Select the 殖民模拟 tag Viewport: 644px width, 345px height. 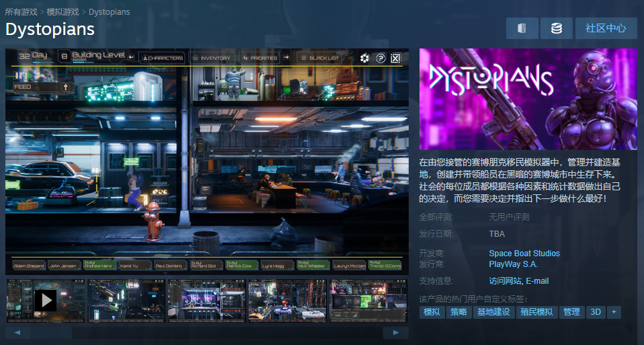click(x=537, y=312)
